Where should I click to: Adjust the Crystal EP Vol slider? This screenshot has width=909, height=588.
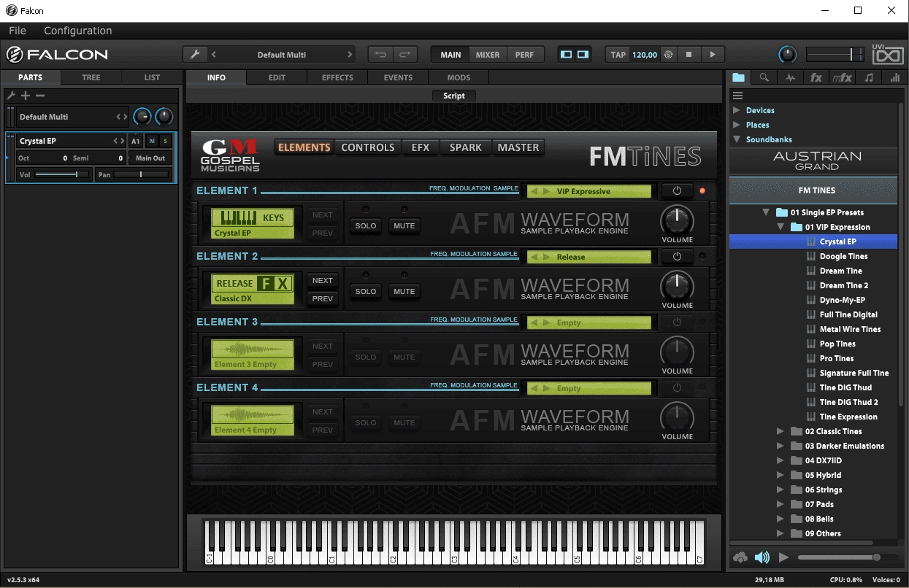(x=61, y=174)
